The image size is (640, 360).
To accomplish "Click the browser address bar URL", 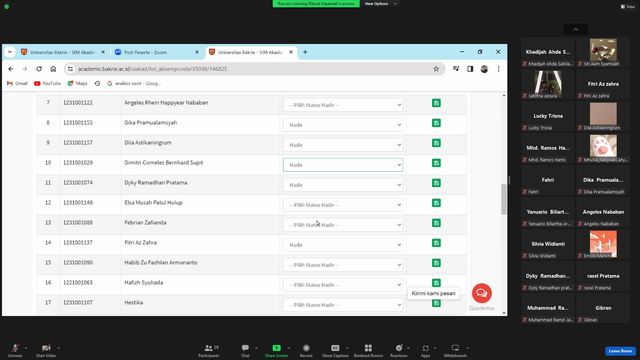I will [x=152, y=69].
